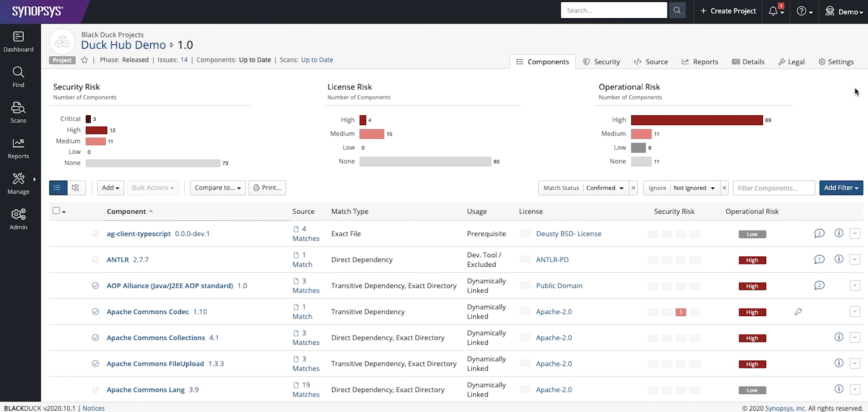This screenshot has width=868, height=412.
Task: Toggle review check for Apache Commons Collections
Action: 95,338
